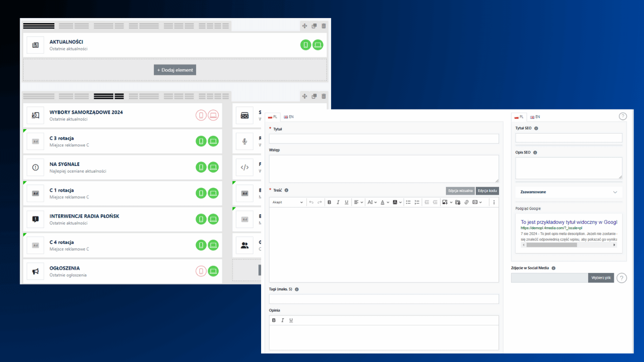
Task: Expand the Zaawansowane section
Action: click(x=569, y=192)
